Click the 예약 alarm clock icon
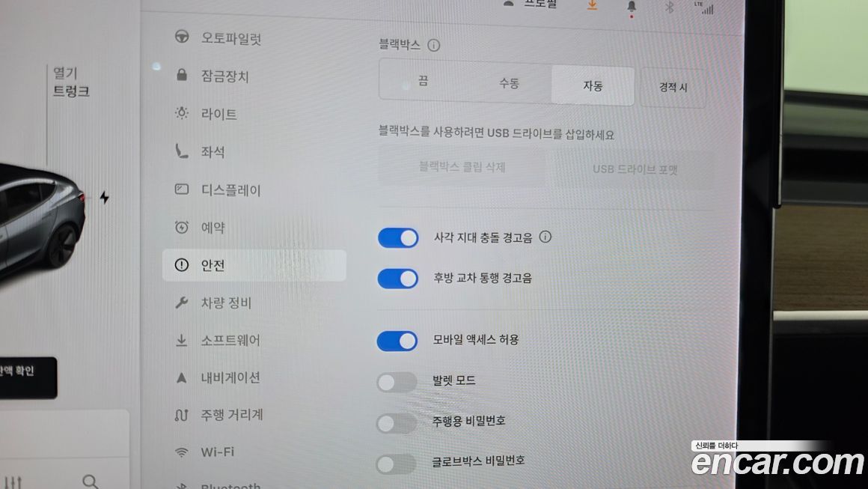Image resolution: width=868 pixels, height=489 pixels. 182,227
